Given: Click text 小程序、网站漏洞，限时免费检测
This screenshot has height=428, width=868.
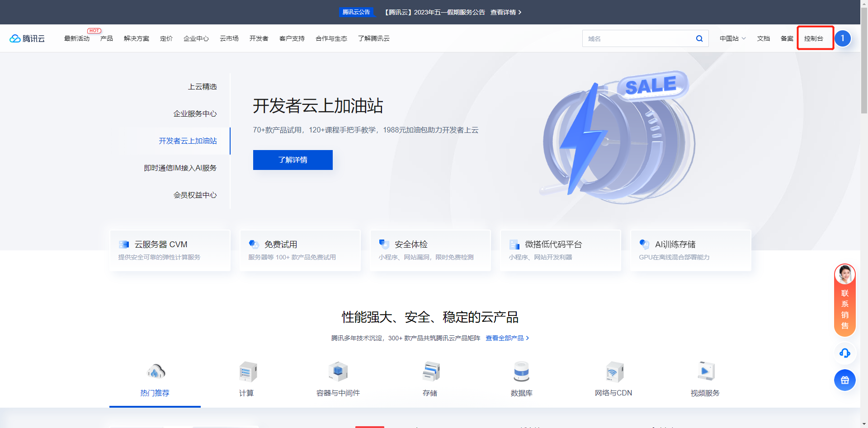Looking at the screenshot, I should pyautogui.click(x=426, y=257).
